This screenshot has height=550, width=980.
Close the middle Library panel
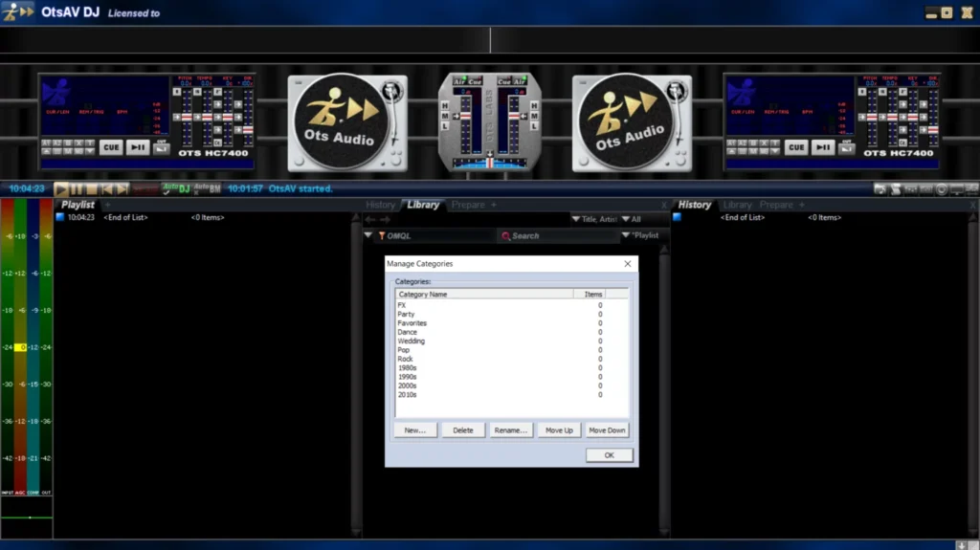tap(664, 205)
